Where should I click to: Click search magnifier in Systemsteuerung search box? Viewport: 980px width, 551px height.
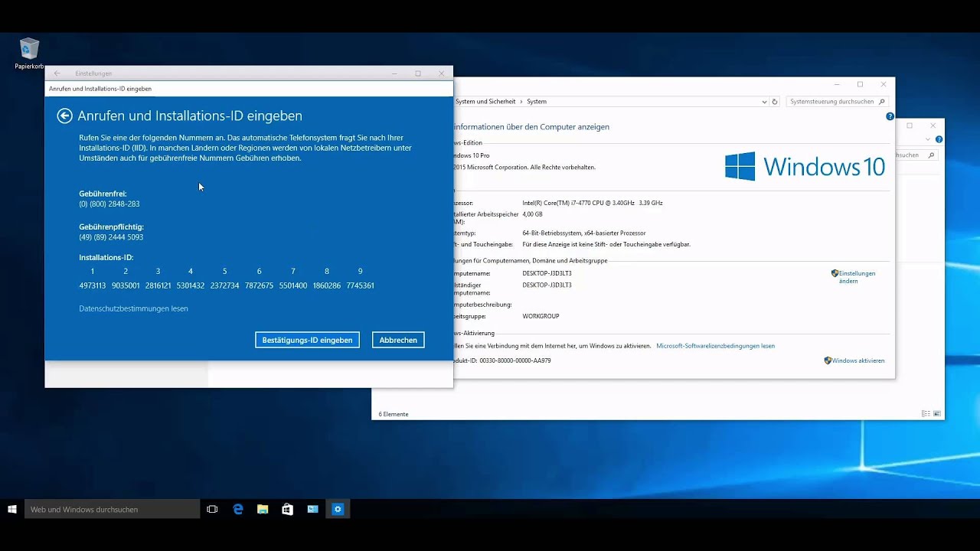point(882,101)
